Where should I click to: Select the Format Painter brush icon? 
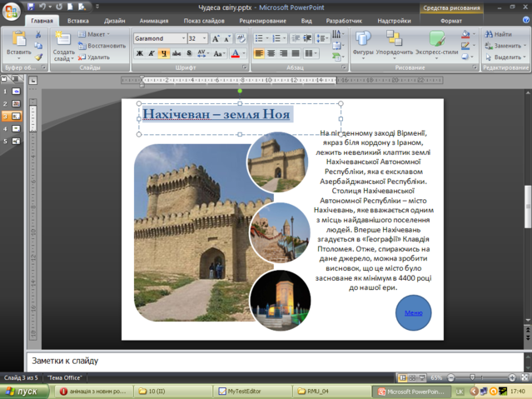(x=38, y=57)
